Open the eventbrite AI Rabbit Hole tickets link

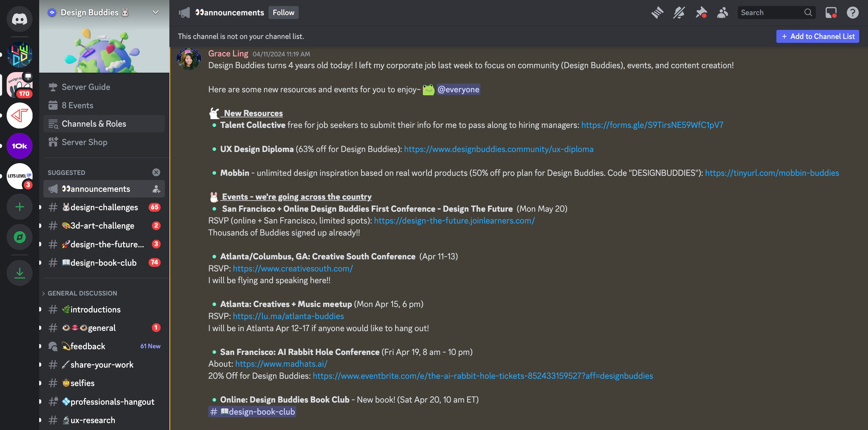point(483,376)
